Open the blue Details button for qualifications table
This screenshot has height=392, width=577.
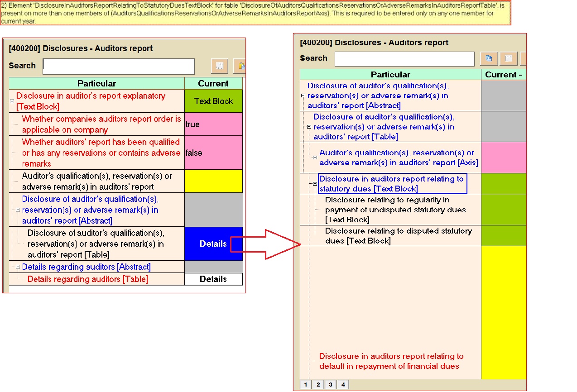coord(213,244)
